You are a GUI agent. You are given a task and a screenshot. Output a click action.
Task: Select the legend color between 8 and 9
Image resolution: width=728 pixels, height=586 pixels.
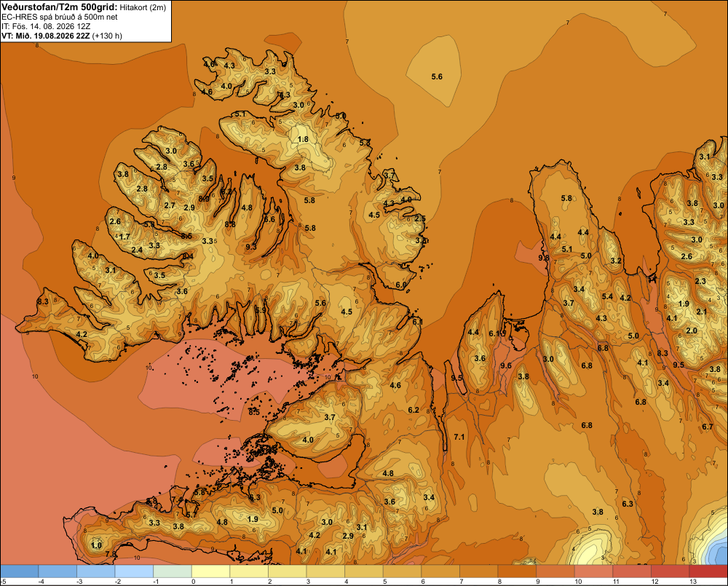click(517, 571)
